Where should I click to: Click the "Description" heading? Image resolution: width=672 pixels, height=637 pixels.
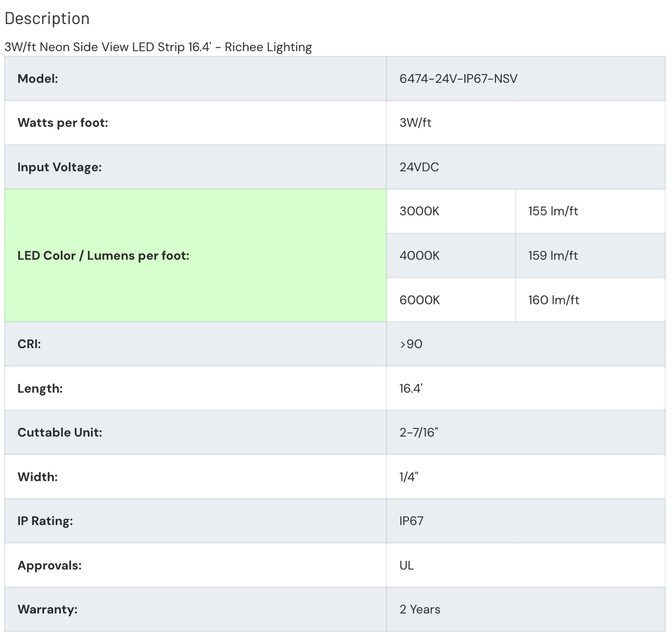tap(47, 18)
